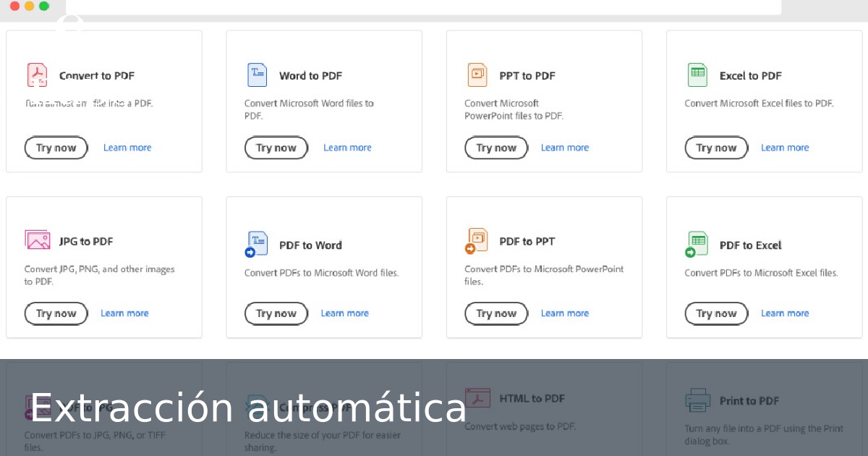Click "Convert web pages to PDF." description
Image resolution: width=868 pixels, height=456 pixels.
click(x=521, y=426)
